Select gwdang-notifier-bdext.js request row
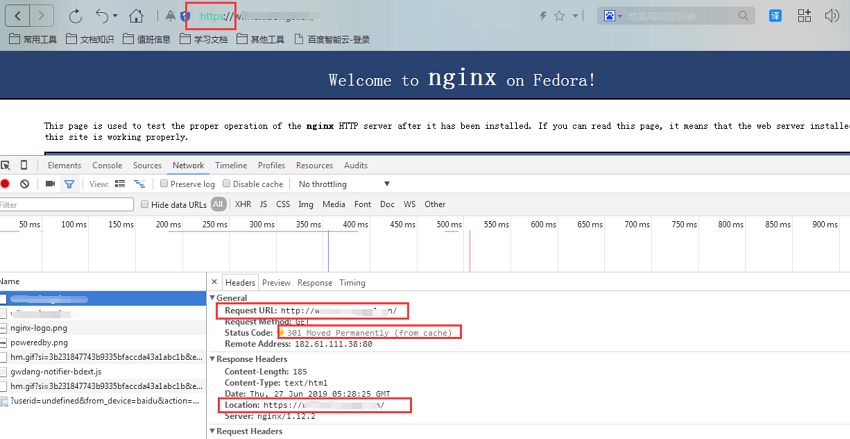The width and height of the screenshot is (850, 439). point(103,372)
